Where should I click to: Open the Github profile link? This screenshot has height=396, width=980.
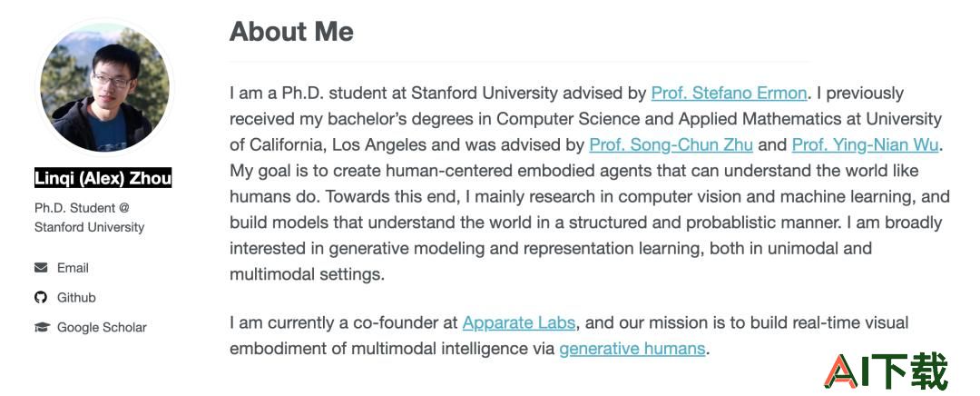click(x=76, y=297)
